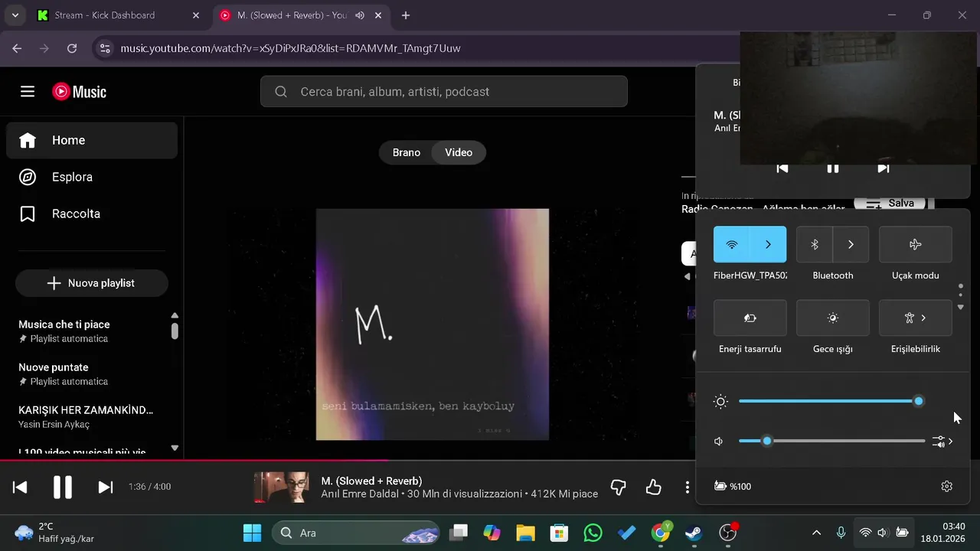Click the taskbar search box Ara
Screen dimensions: 980x551
point(356,533)
